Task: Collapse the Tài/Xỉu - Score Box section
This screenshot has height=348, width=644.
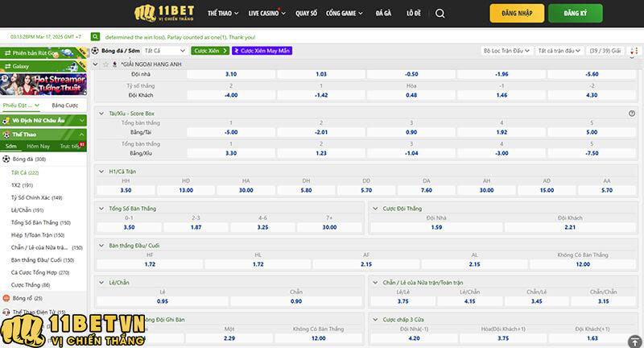Action: point(101,114)
